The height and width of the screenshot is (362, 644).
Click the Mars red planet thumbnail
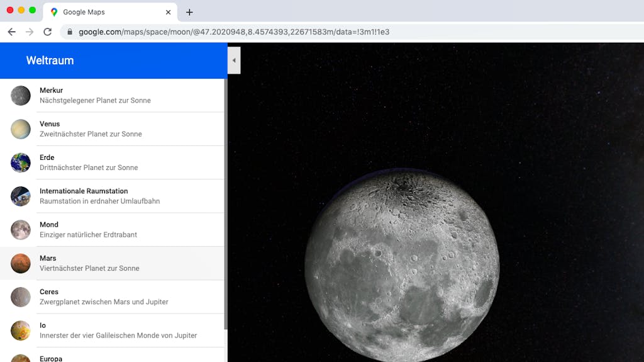point(21,263)
